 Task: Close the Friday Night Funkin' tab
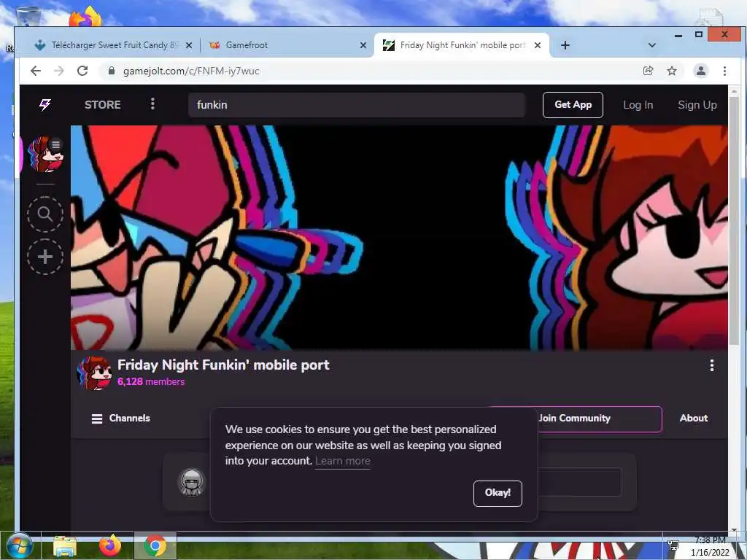coord(538,45)
